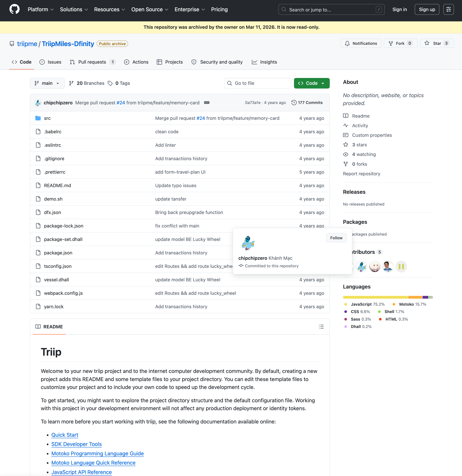Viewport: 462px width, 476px height.
Task: Expand the Resources menu
Action: click(x=109, y=9)
